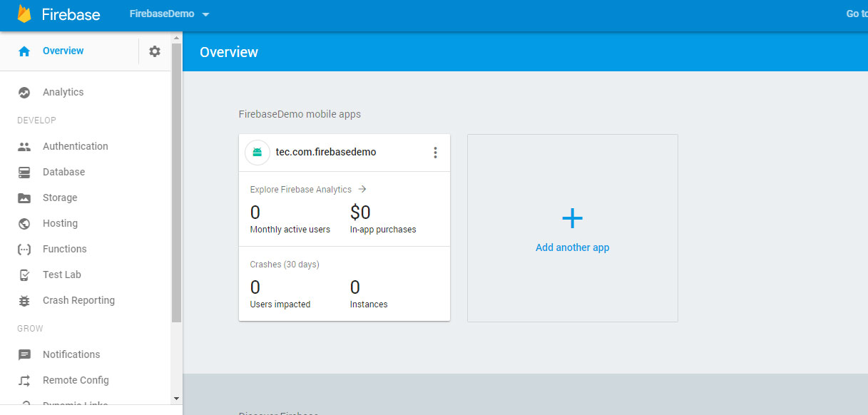
Task: Click the DEVELOP section label
Action: (36, 121)
